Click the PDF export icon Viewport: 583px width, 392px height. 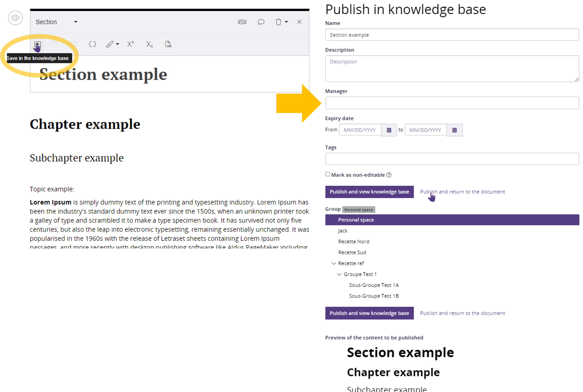tap(168, 44)
